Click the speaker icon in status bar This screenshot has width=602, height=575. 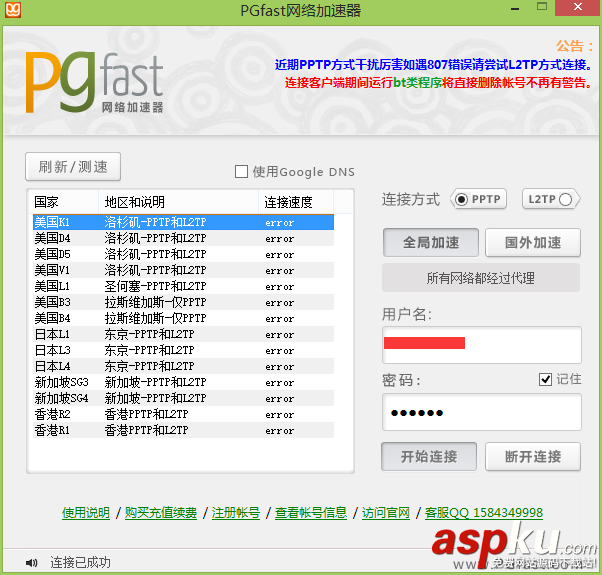pyautogui.click(x=31, y=563)
